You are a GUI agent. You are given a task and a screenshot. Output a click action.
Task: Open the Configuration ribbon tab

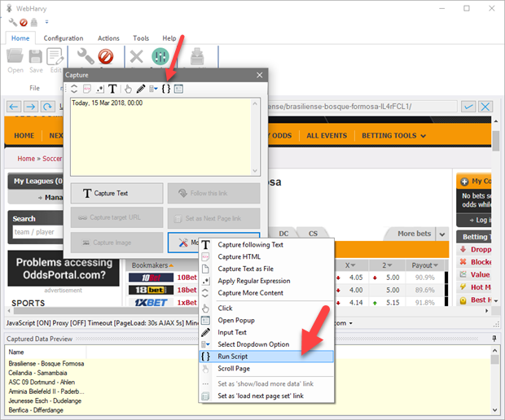pos(63,37)
